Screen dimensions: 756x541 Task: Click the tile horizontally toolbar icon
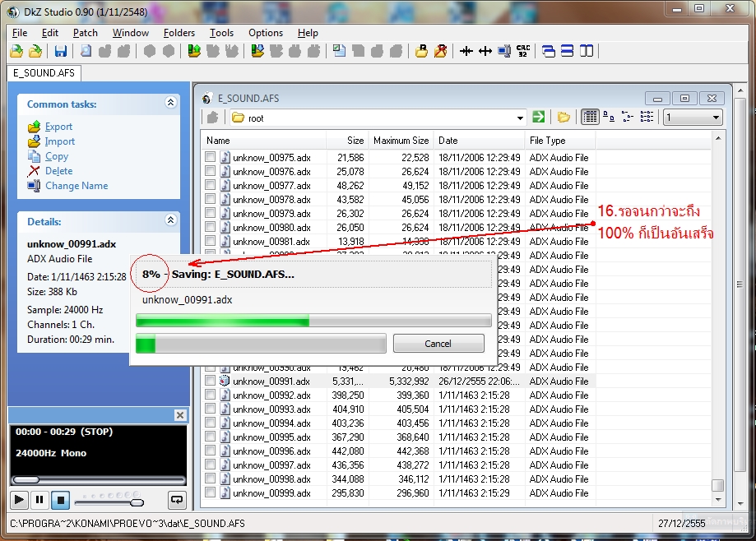[x=567, y=51]
